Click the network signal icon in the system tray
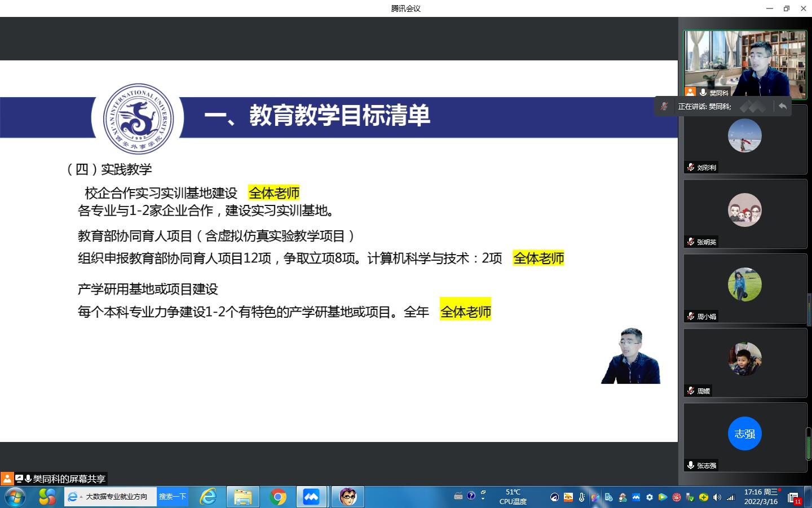Image resolution: width=812 pixels, height=508 pixels. coord(731,497)
